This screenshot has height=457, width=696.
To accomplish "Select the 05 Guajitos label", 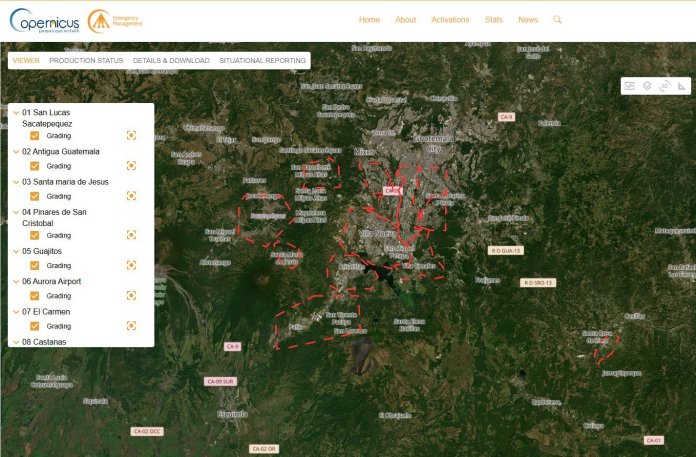I will tap(42, 251).
